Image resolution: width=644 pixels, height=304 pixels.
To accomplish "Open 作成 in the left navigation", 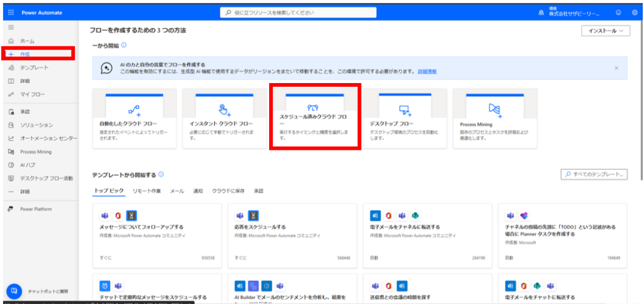I will [25, 55].
